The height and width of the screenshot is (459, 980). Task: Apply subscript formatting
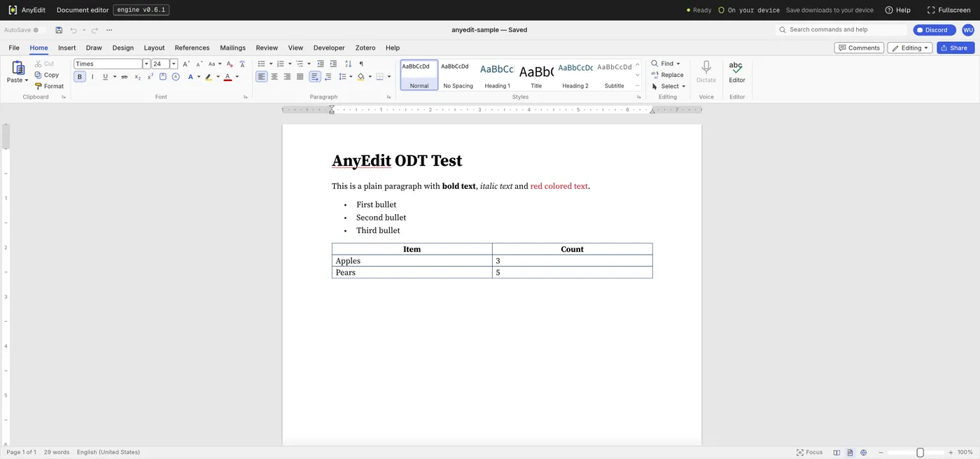(x=137, y=77)
